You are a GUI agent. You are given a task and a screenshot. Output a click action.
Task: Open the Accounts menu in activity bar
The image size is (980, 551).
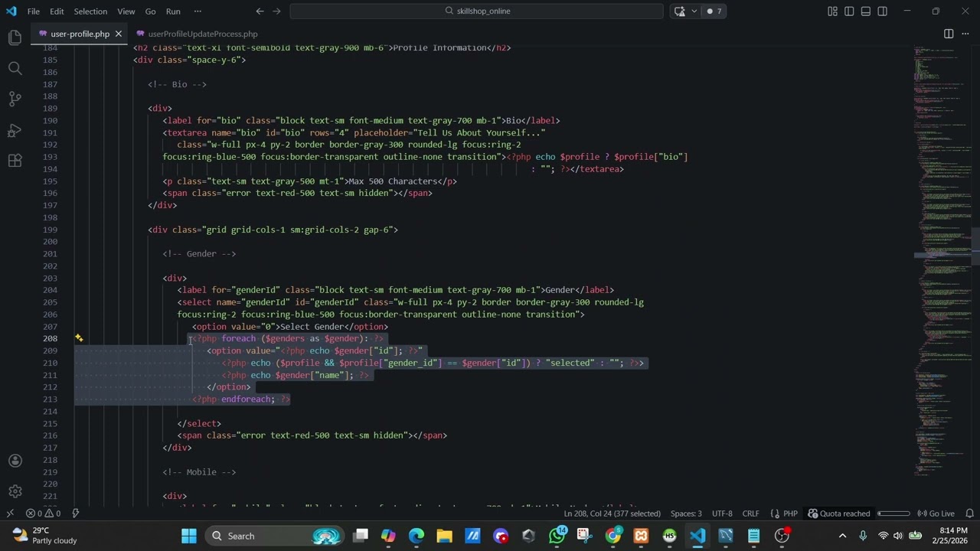tap(15, 461)
